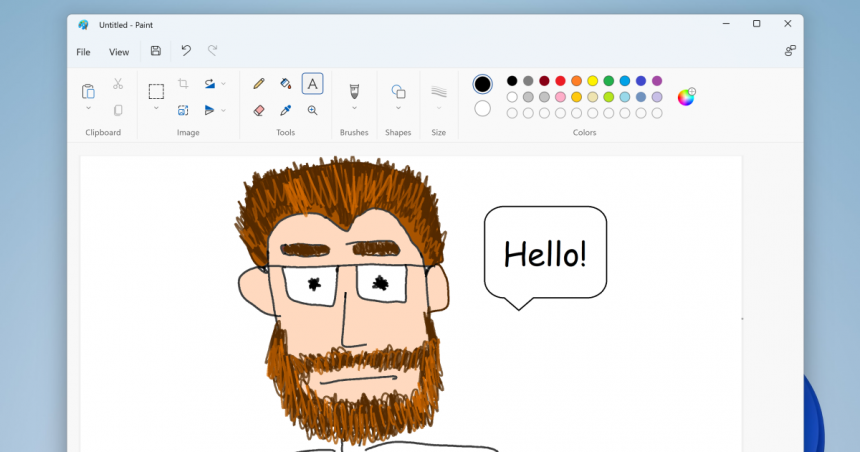Click the Cut scissors icon
Viewport: 860px width, 452px height.
pyautogui.click(x=118, y=83)
